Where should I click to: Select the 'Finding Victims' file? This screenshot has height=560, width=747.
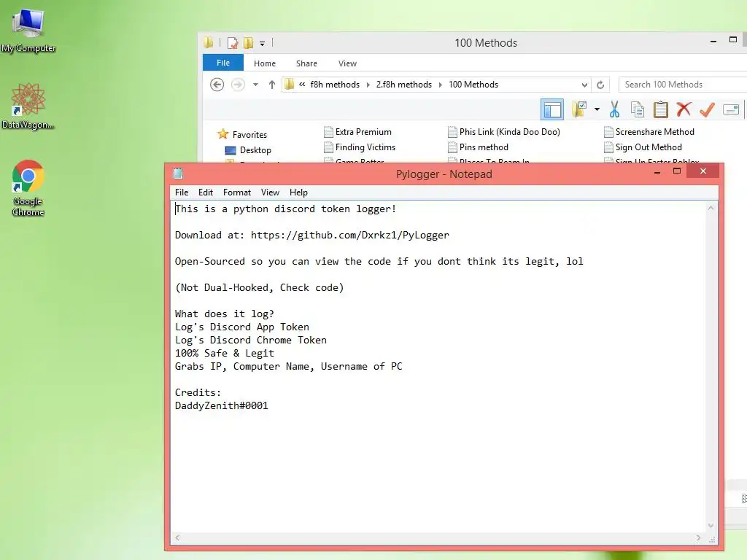[360, 147]
